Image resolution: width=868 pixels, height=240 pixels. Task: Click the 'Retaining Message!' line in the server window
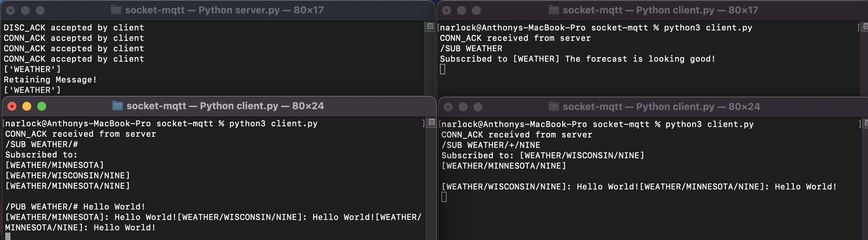click(50, 80)
